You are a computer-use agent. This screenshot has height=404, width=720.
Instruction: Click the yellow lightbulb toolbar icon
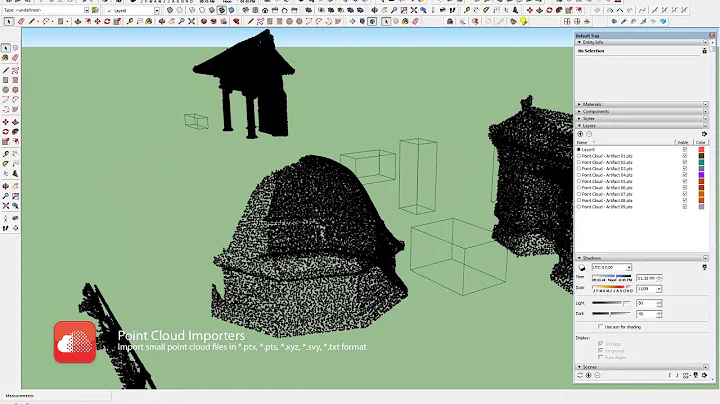tap(523, 21)
